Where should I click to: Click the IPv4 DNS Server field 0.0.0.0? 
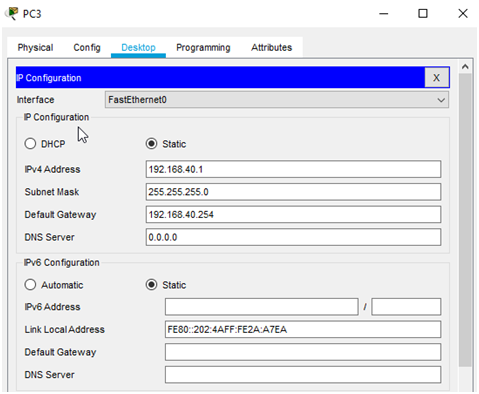pos(293,237)
